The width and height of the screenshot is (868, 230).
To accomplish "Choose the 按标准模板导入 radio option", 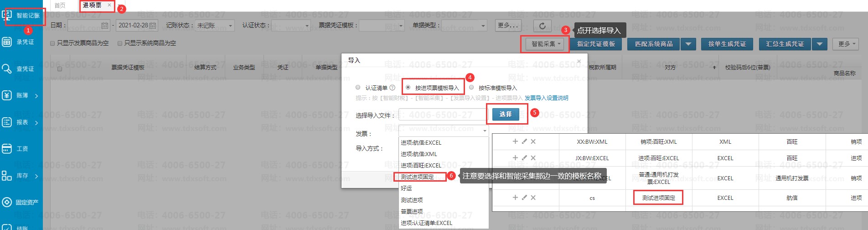I will (x=471, y=87).
